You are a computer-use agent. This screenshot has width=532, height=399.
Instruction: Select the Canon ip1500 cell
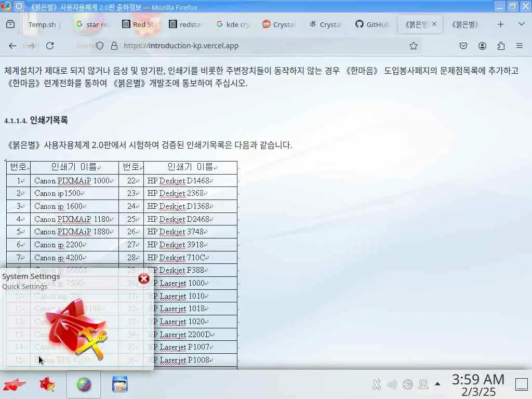click(x=75, y=193)
